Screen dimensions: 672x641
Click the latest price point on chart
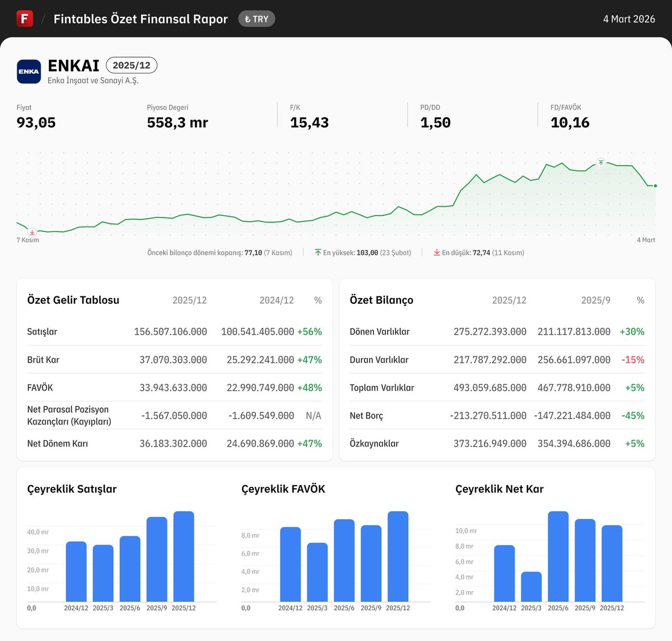655,185
